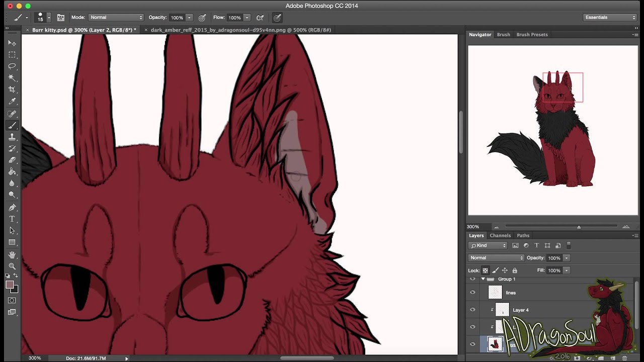644x362 pixels.
Task: Filter layers by smart objects
Action: (558, 245)
